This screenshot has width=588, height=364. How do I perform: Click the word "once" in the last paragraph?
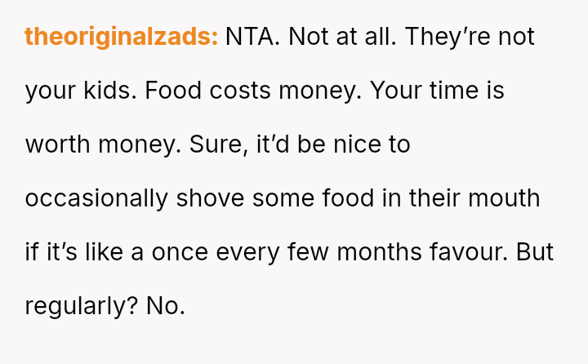180,252
